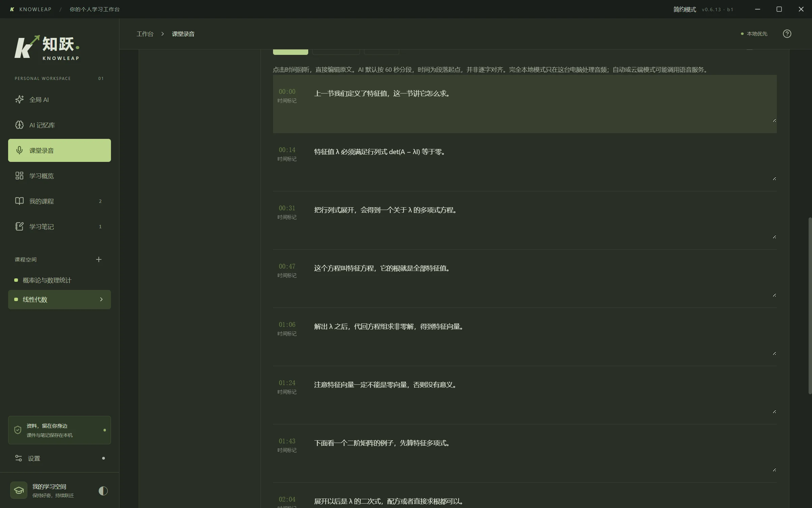Click the 学习笔记 notepad icon
Screen dimensions: 812x508
19,226
